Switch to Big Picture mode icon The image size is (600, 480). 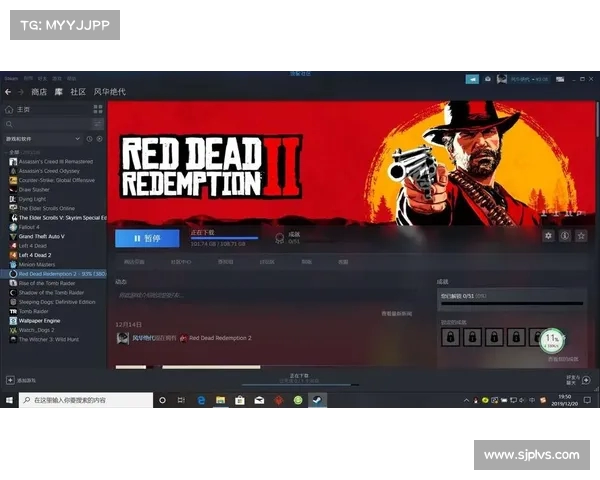[x=560, y=79]
